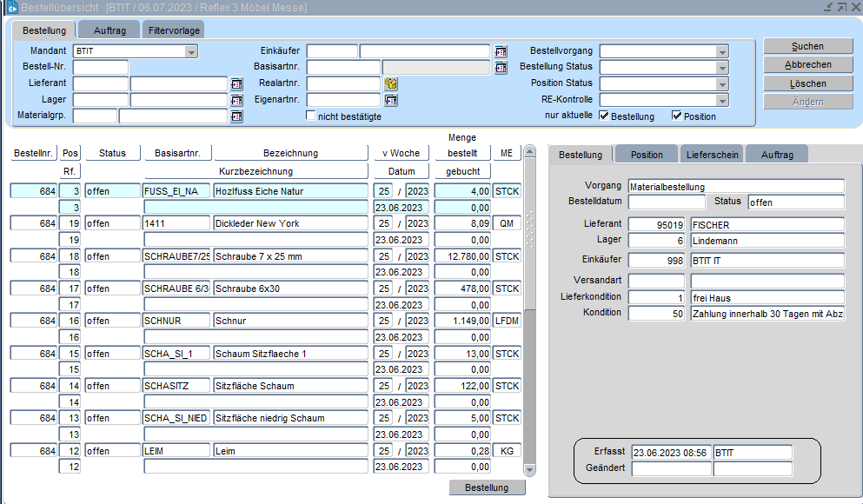Expand the Bestellung Status dropdown
Viewport: 863px width, 504px height.
[x=721, y=68]
